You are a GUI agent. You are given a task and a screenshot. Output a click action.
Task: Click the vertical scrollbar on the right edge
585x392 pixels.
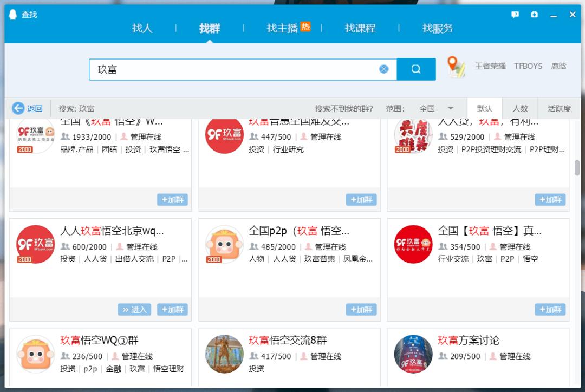(576, 168)
